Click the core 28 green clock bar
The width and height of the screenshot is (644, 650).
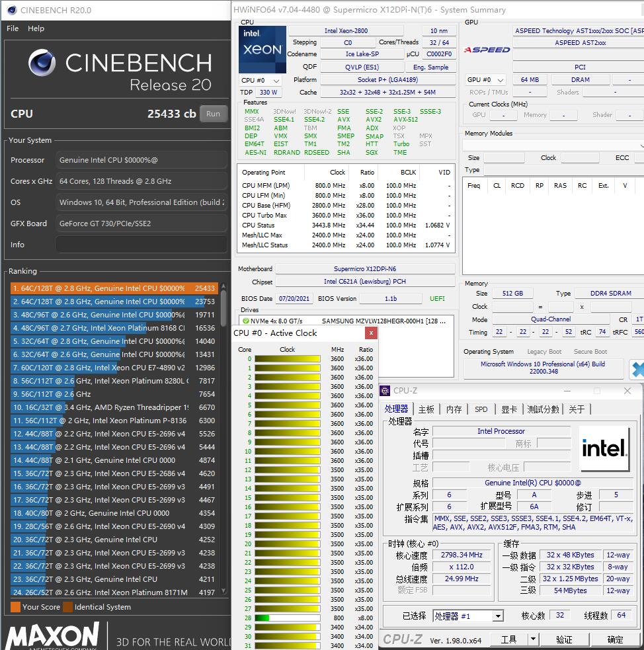[262, 618]
